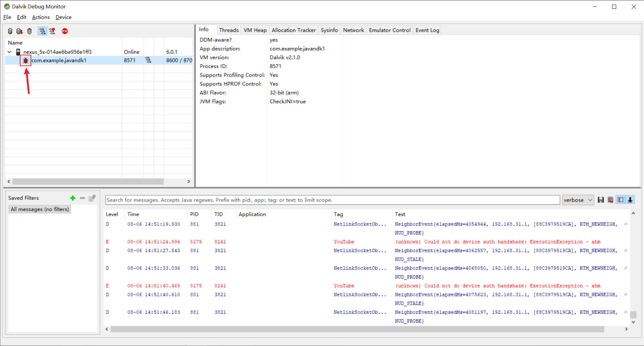Switch to the Event Log tab
The image size is (644, 346).
click(x=427, y=30)
